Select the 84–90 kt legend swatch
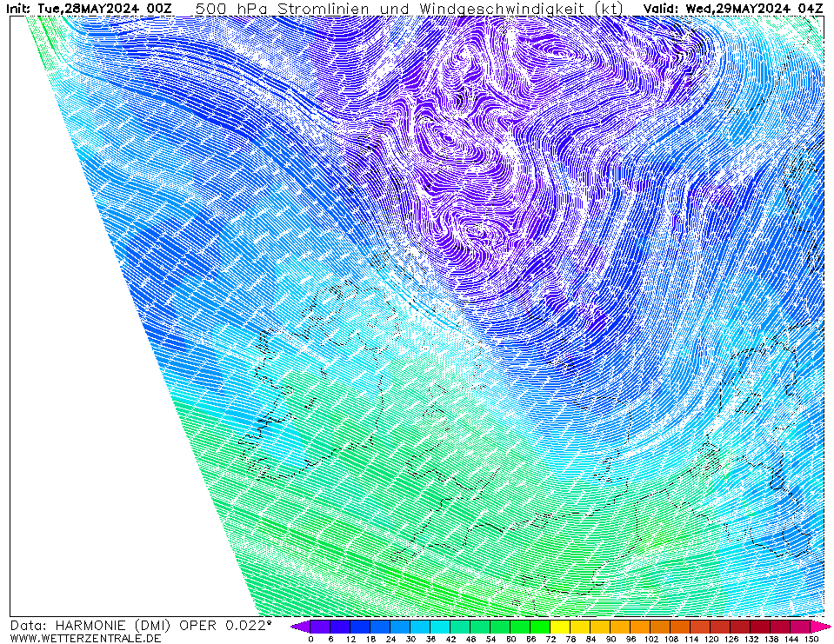The width and height of the screenshot is (834, 644). (600, 627)
